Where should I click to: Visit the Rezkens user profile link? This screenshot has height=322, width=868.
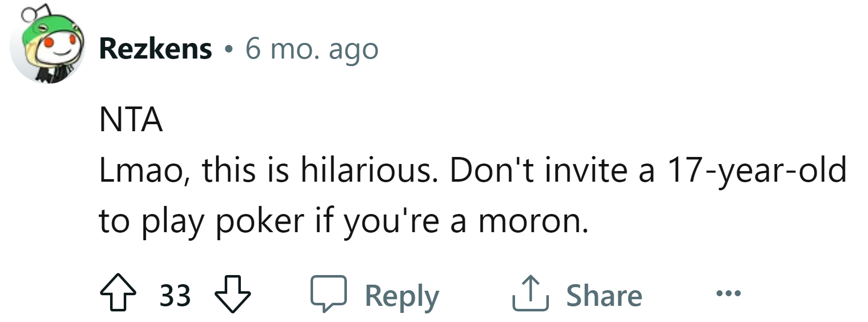(156, 49)
